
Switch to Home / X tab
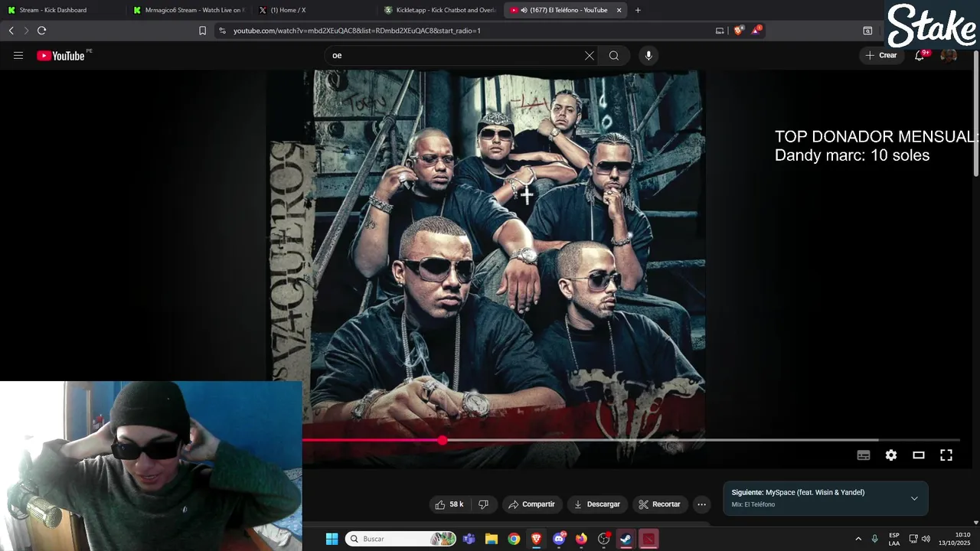(315, 10)
